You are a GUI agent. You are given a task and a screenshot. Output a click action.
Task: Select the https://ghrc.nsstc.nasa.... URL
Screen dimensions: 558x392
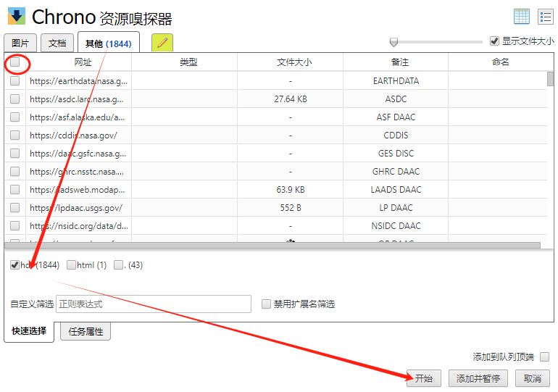[x=77, y=172]
